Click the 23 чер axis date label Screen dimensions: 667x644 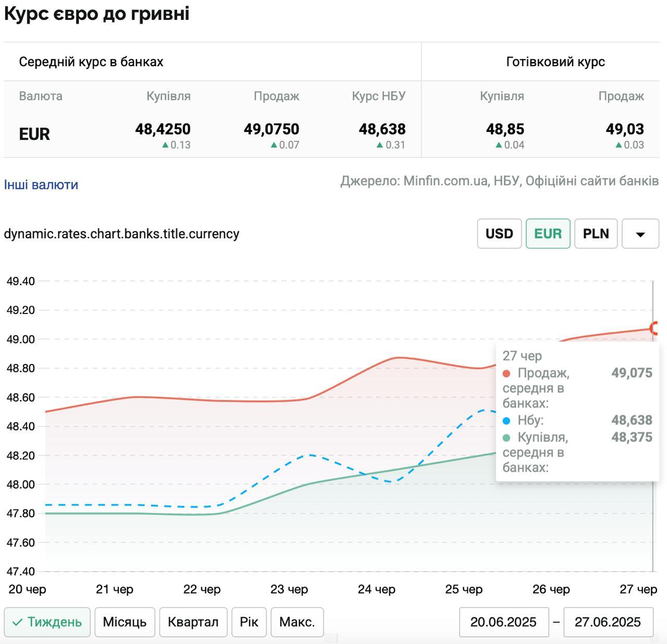[289, 589]
